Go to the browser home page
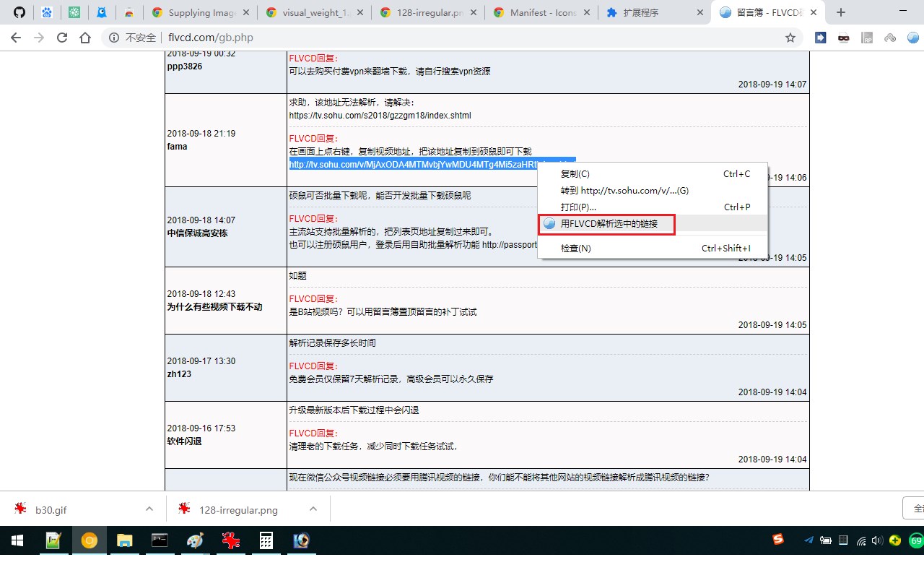The image size is (924, 578). (85, 38)
